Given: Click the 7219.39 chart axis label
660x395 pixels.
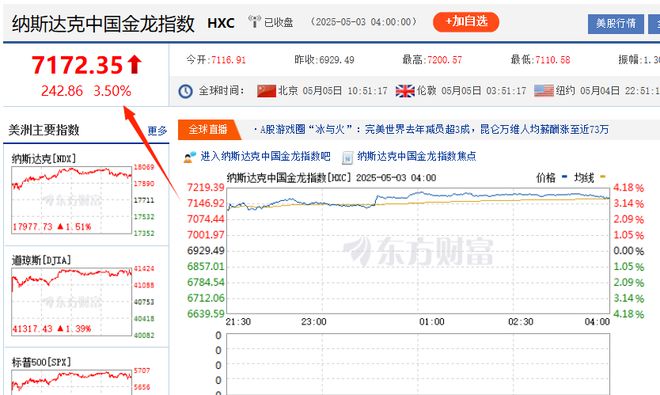Looking at the screenshot, I should coord(205,187).
